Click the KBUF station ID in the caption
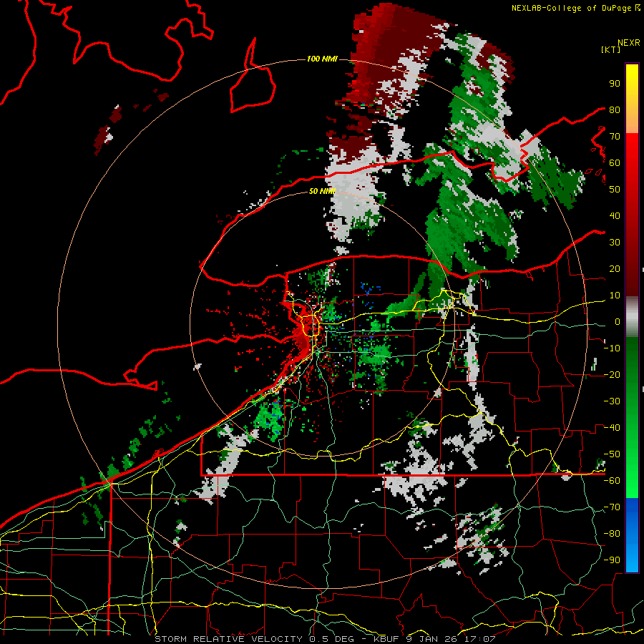This screenshot has width=644, height=644. [385, 639]
